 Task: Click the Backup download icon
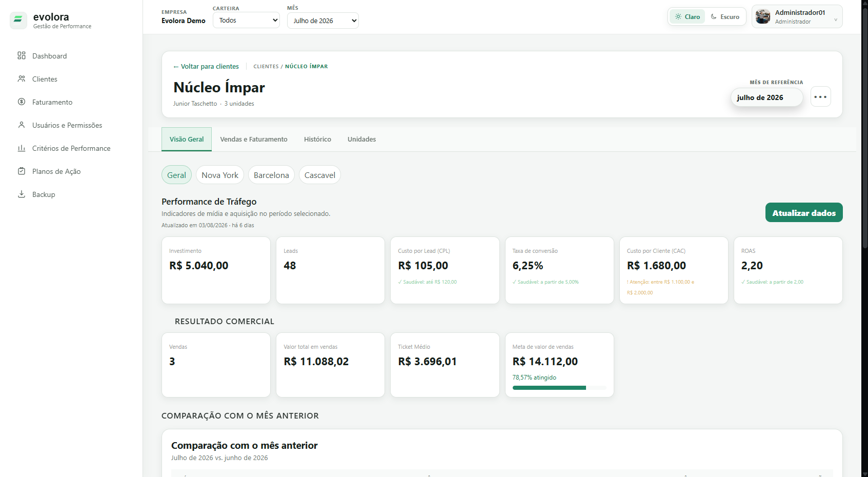pyautogui.click(x=22, y=194)
